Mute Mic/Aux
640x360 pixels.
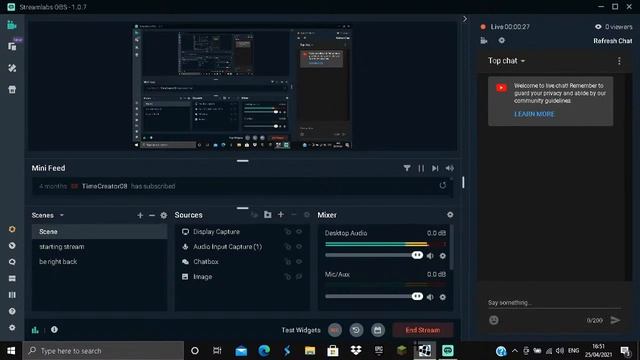[x=430, y=297]
